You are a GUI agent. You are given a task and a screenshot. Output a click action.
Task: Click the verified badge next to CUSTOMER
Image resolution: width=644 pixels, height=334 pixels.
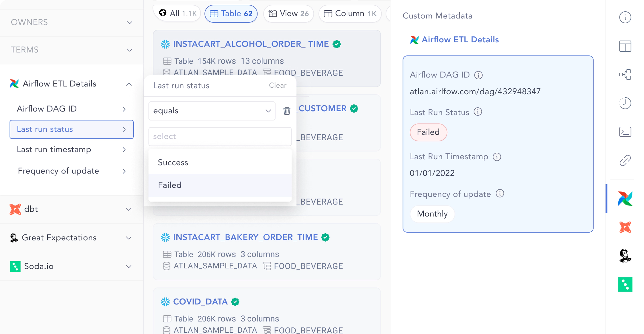pos(354,109)
